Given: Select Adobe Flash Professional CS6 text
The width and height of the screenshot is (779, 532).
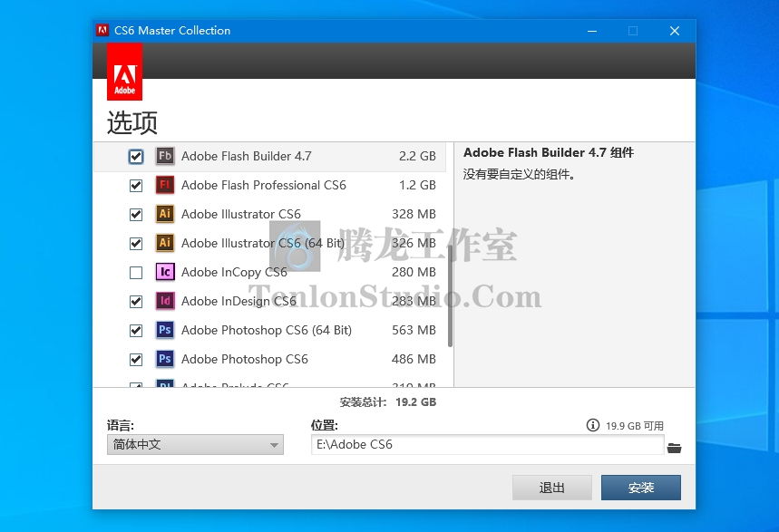Looking at the screenshot, I should pos(264,185).
